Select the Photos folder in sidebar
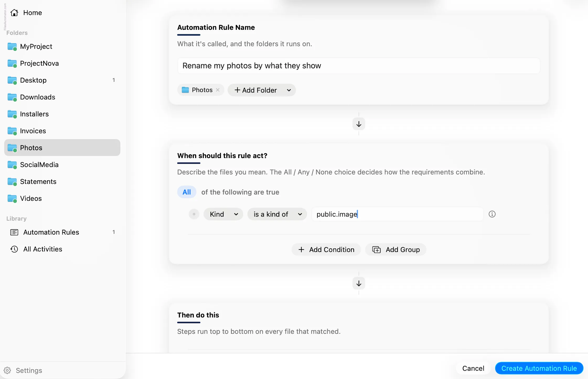 pyautogui.click(x=62, y=148)
